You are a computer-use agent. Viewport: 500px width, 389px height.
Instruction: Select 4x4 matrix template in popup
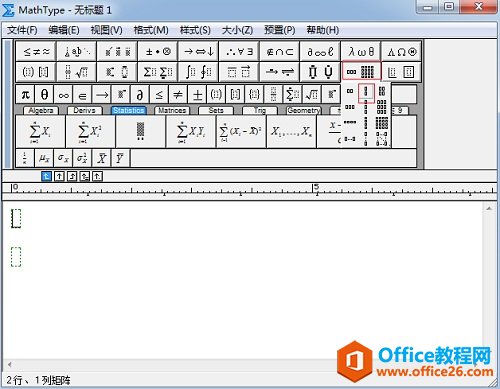click(x=382, y=123)
